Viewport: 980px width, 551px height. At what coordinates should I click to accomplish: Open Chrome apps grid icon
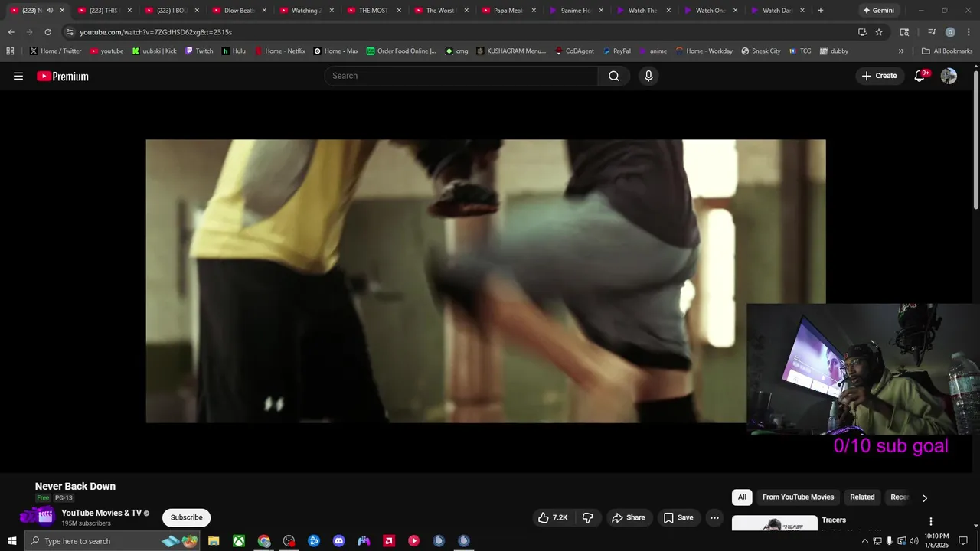[10, 51]
